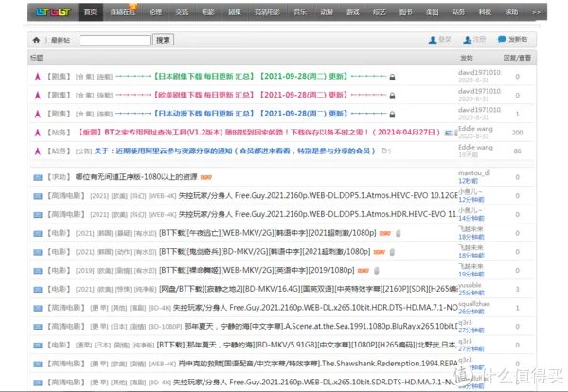Viewport: 568px width, 392px height.
Task: Go to the 游戏 nav tab
Action: [x=353, y=12]
